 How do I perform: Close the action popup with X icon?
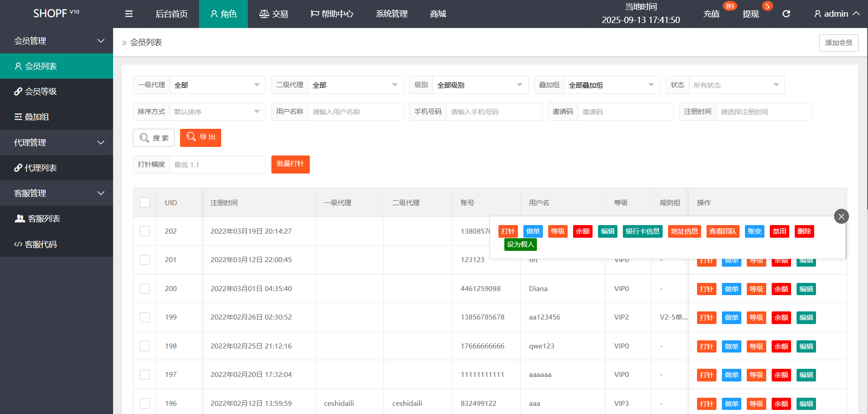(x=841, y=216)
